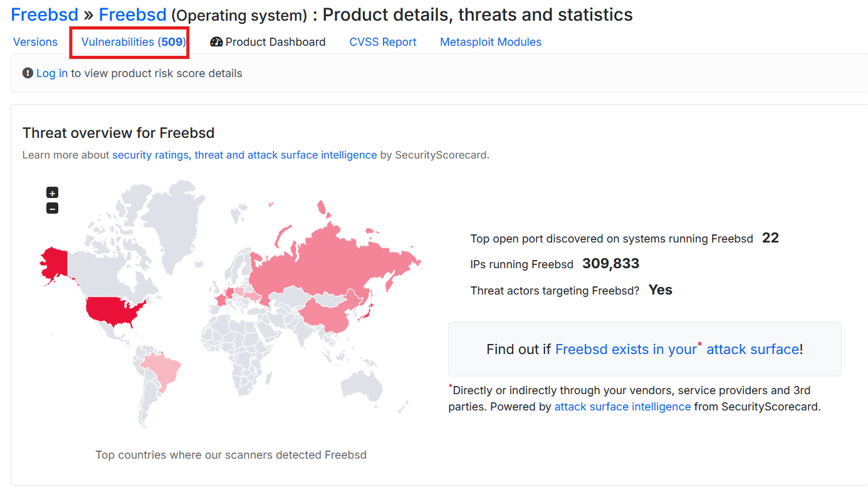Image resolution: width=868 pixels, height=490 pixels.
Task: Open the Vulnerabilities (509) tab
Action: (x=133, y=42)
